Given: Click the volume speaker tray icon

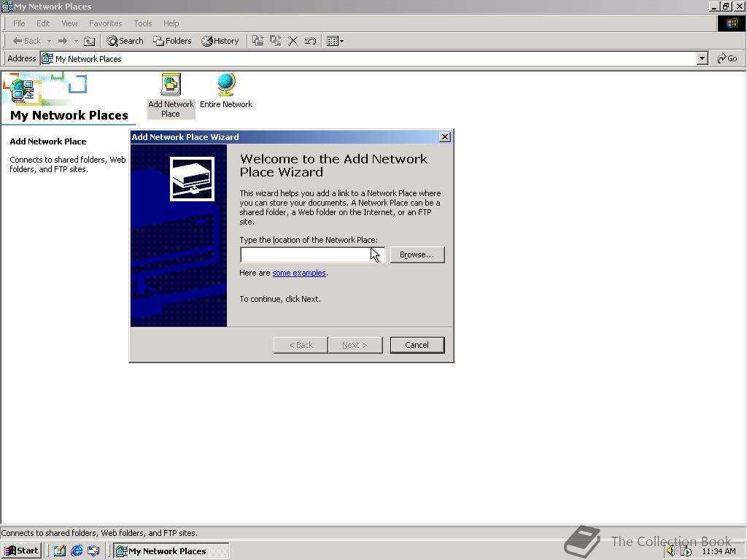Looking at the screenshot, I should tap(671, 551).
